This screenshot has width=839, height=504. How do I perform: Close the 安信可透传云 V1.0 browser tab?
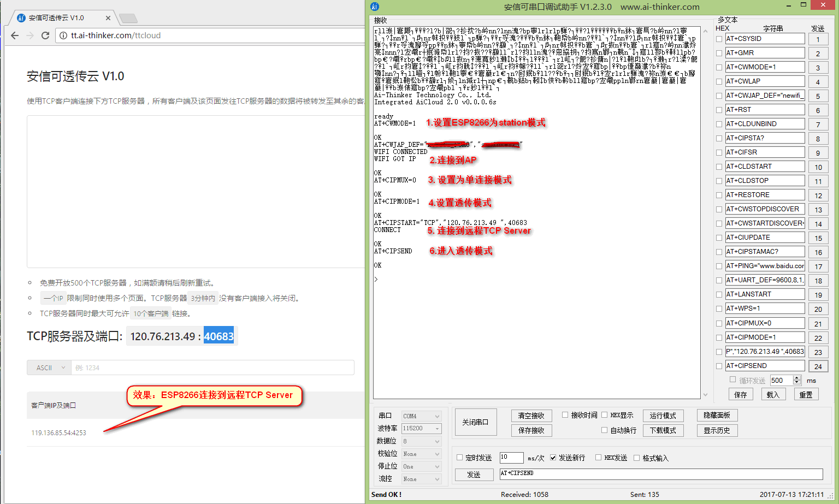pos(108,18)
